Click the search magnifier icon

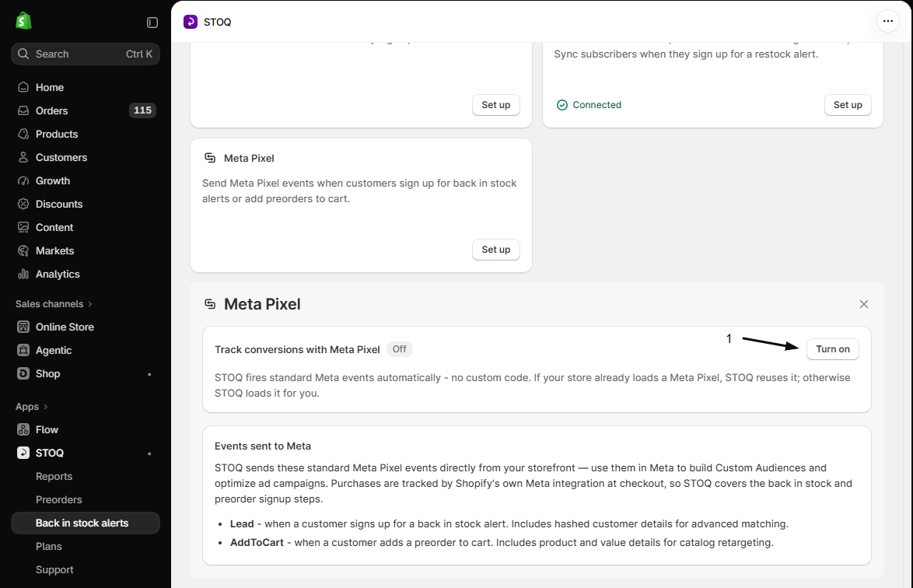tap(23, 54)
